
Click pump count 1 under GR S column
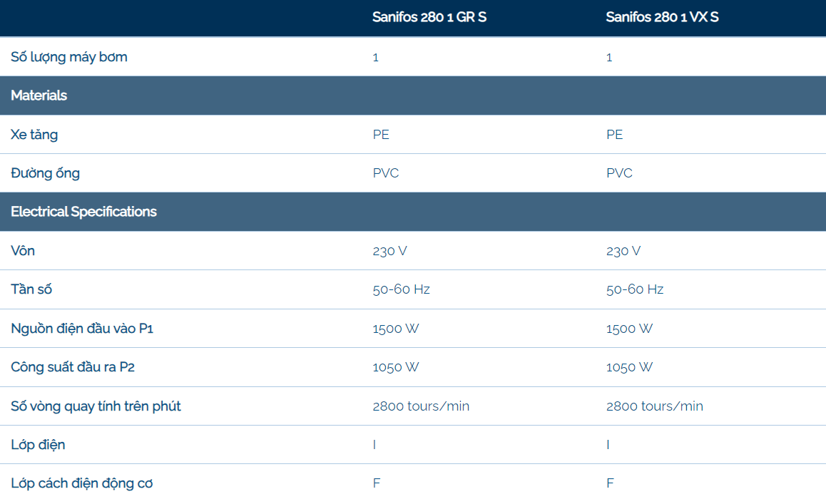click(x=376, y=58)
